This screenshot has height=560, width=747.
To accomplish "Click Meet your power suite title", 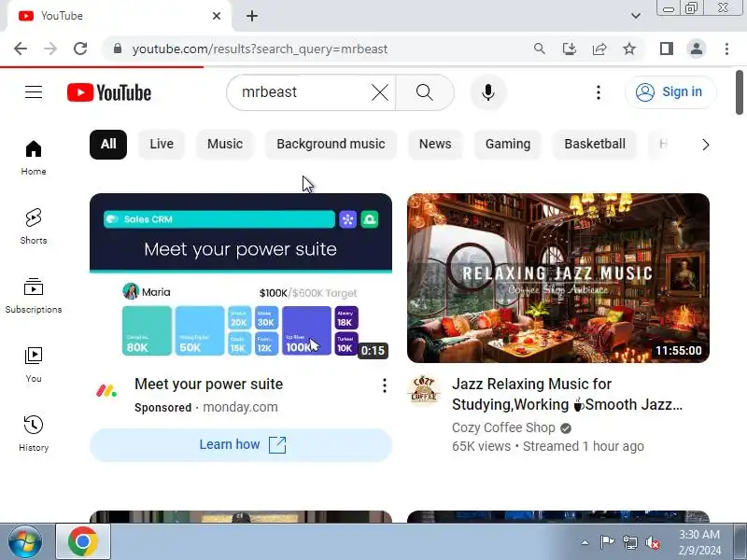I will point(208,385).
